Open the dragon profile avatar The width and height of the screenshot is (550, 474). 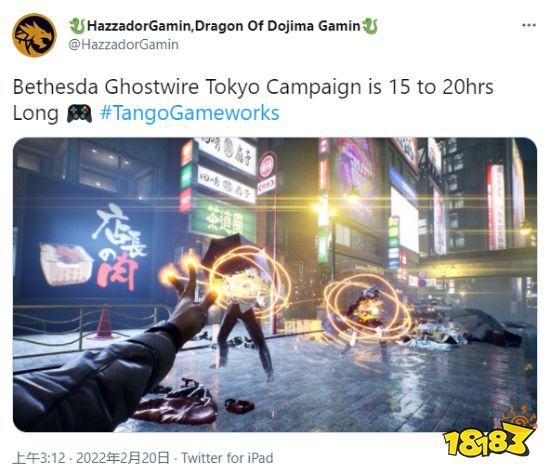click(x=34, y=35)
